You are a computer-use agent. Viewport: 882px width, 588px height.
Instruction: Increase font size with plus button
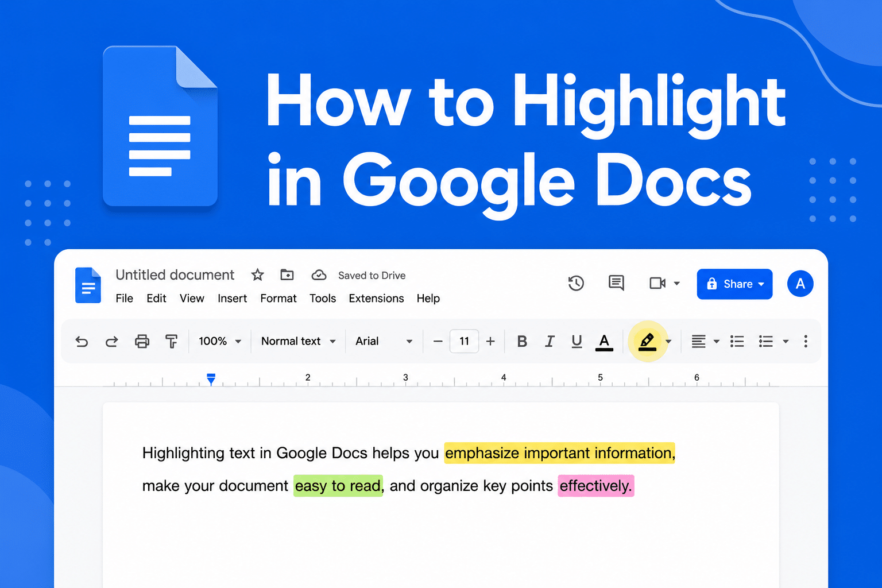[490, 342]
